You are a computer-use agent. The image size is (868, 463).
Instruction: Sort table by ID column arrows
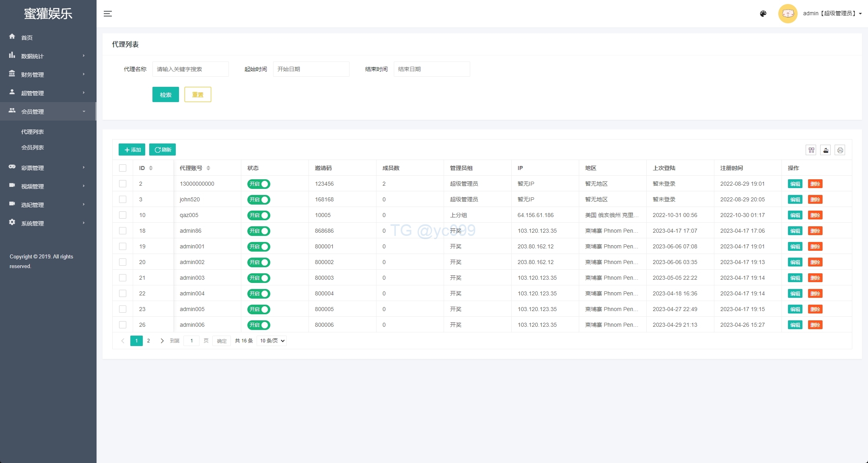[151, 168]
